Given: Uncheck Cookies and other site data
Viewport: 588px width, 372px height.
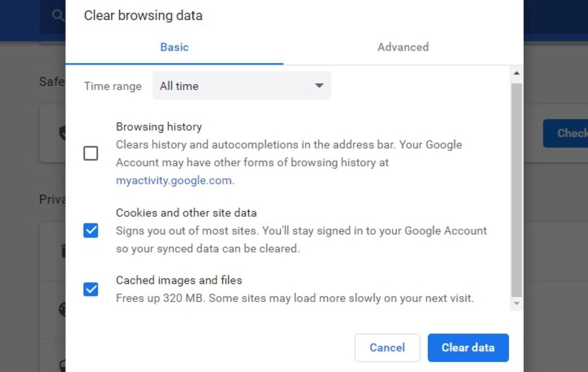Looking at the screenshot, I should (x=90, y=231).
